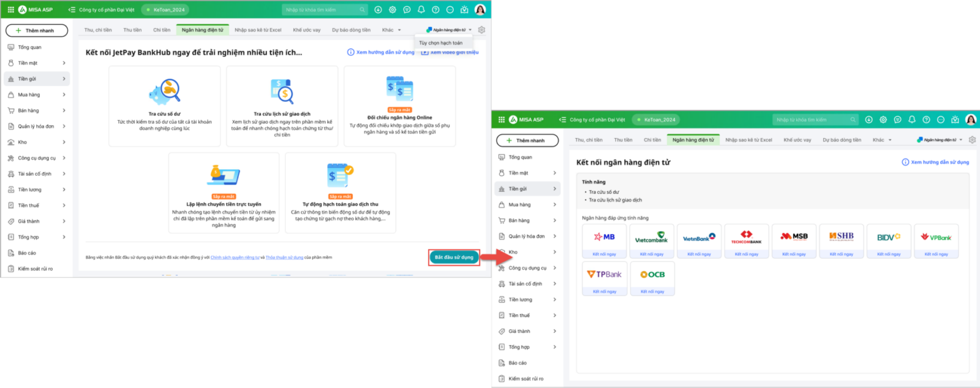Click Thêm nhanh in the left window
The height and width of the screenshot is (388, 980).
(x=37, y=31)
